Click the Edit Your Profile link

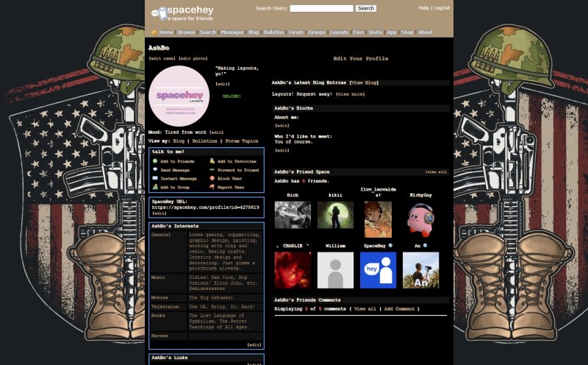(360, 59)
